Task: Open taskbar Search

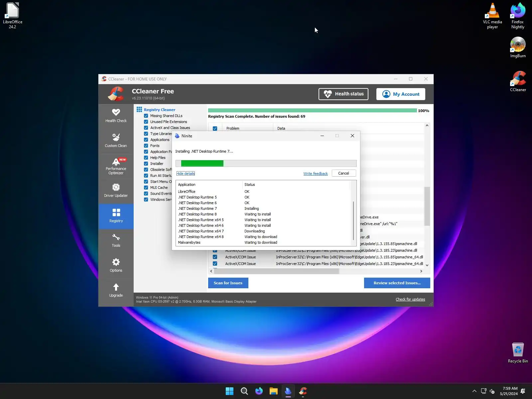Action: pos(244,391)
